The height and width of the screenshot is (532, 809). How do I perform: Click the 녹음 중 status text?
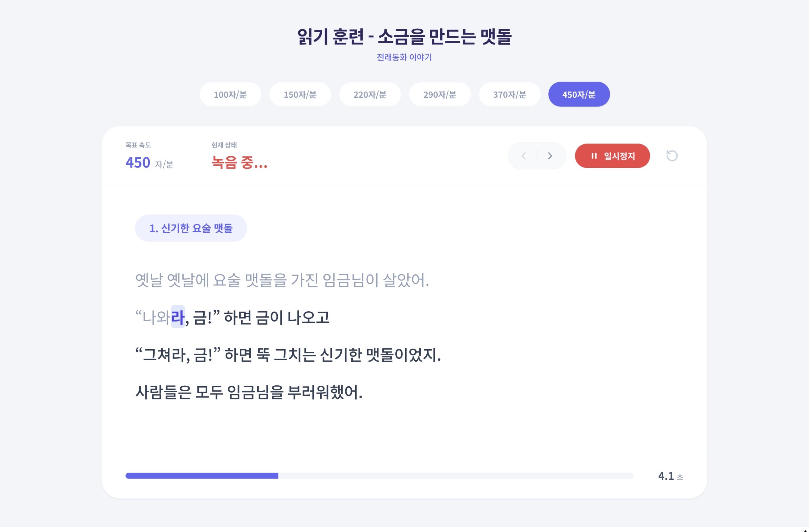coord(239,164)
